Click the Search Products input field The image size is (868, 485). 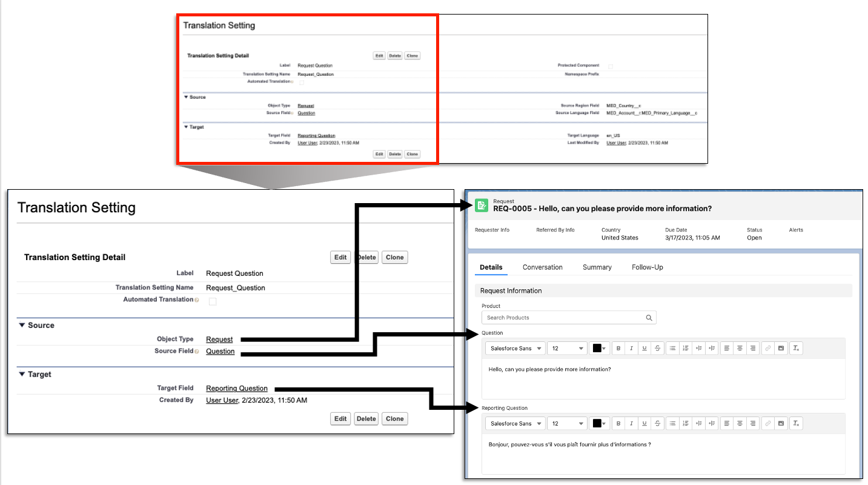[563, 318]
